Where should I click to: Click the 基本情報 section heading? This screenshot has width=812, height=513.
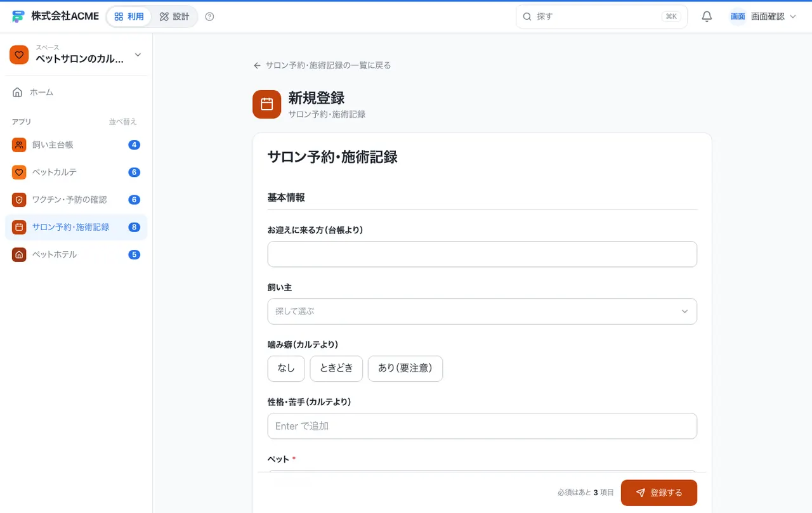286,197
